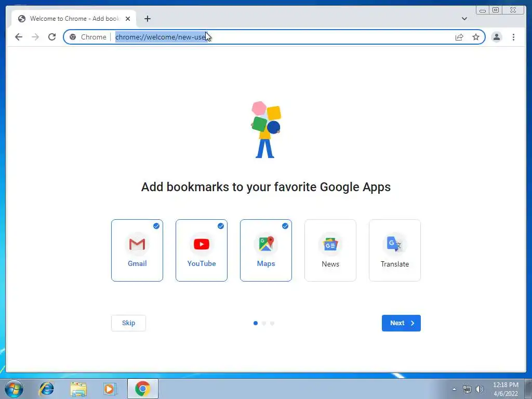The width and height of the screenshot is (532, 399).
Task: Select the Welcome to Chrome tab
Action: (74, 19)
